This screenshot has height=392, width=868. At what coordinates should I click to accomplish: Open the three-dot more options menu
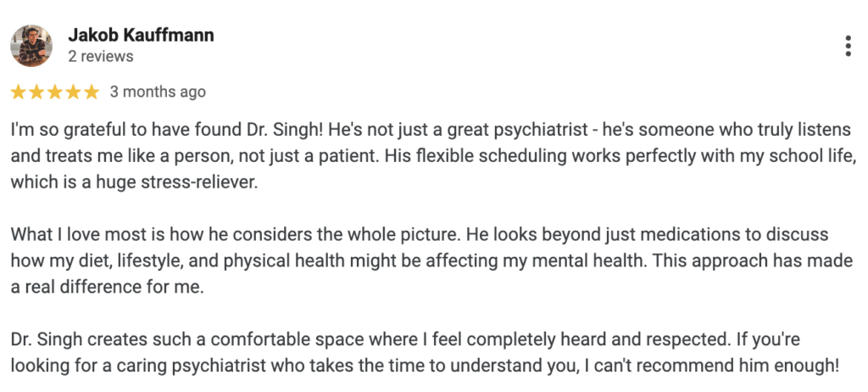coord(848,46)
